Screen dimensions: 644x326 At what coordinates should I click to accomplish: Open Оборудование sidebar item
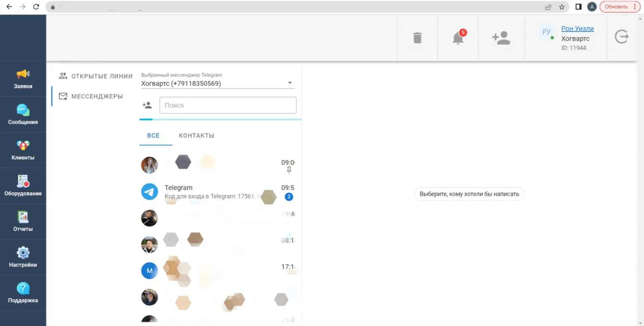tap(23, 186)
